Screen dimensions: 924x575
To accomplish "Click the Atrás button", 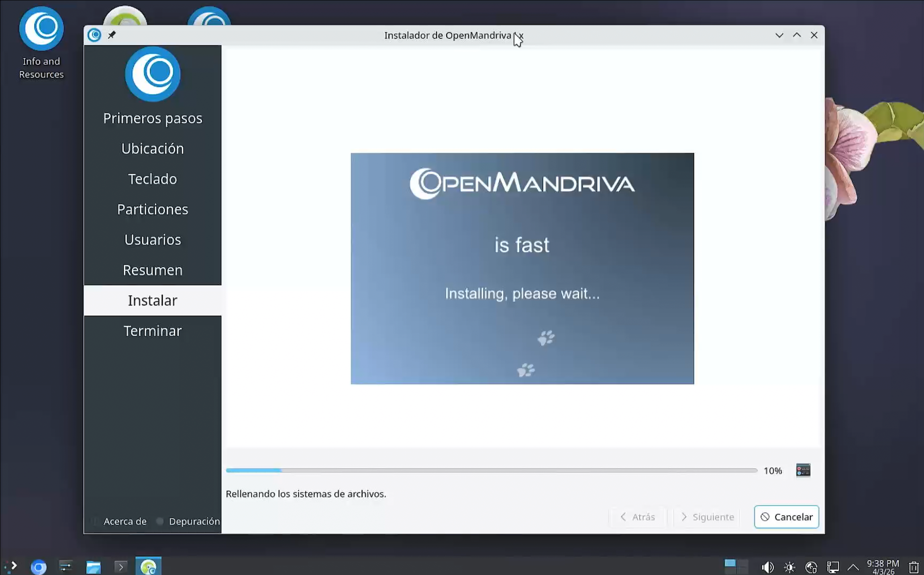I will [638, 517].
